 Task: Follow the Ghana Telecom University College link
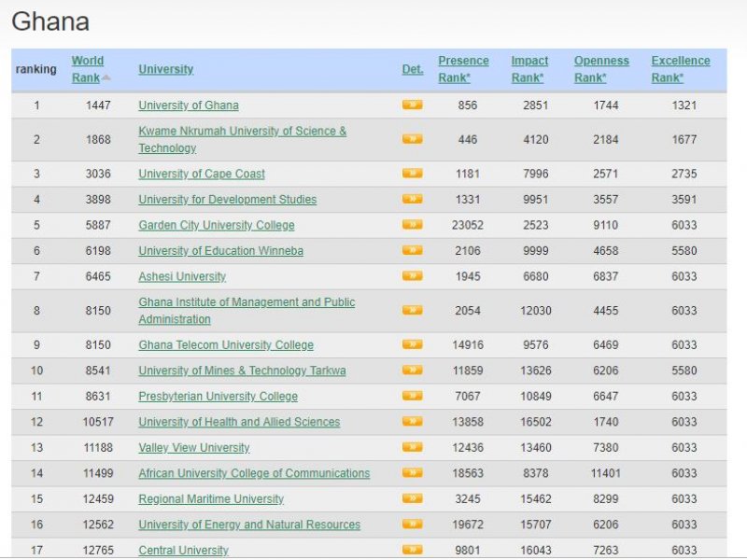[x=226, y=345]
